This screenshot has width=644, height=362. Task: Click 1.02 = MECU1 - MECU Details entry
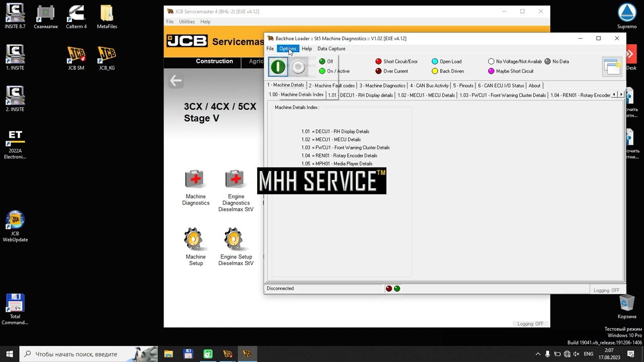331,140
